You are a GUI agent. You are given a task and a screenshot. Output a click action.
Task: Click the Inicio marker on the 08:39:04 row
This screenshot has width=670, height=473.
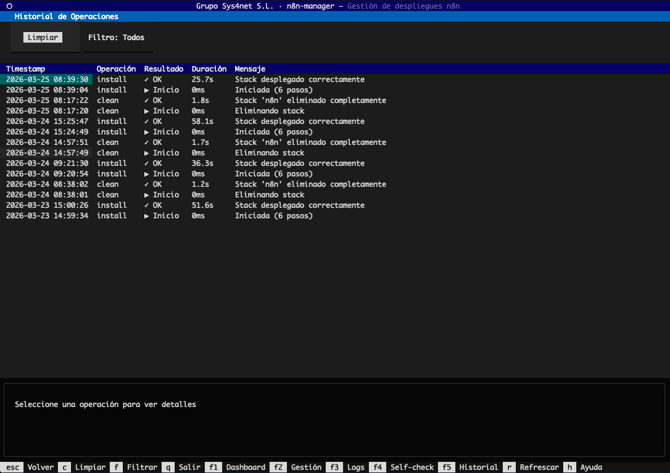coord(162,90)
